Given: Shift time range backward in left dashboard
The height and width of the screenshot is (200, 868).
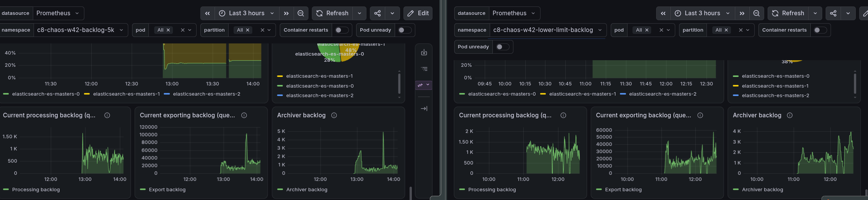Looking at the screenshot, I should tap(207, 13).
